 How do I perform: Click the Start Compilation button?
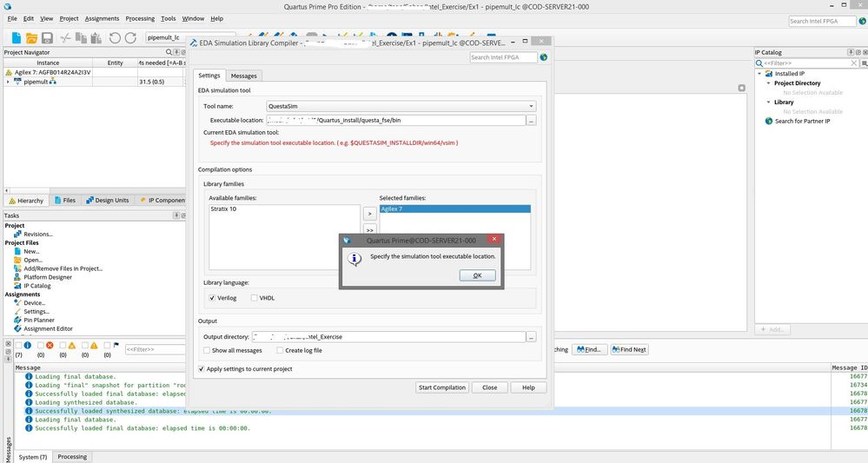coord(441,387)
